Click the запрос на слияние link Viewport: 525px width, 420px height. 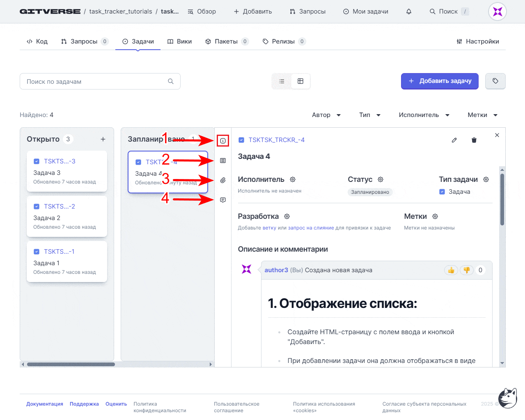[311, 228]
